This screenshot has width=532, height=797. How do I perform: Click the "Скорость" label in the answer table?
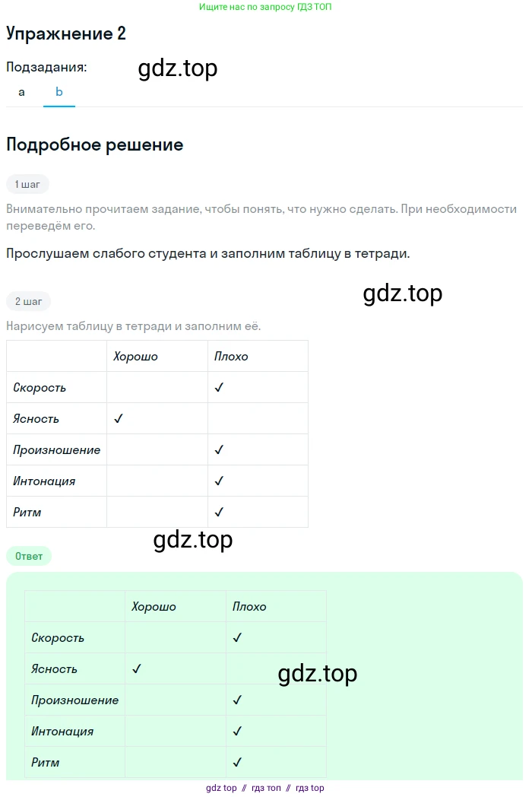pyautogui.click(x=54, y=637)
